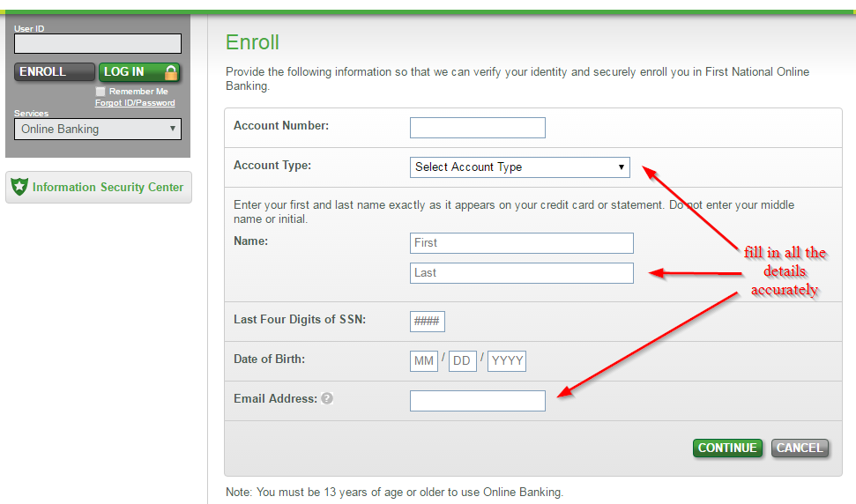This screenshot has width=856, height=504.
Task: Expand the Select Account Type dropdown
Action: 520,167
